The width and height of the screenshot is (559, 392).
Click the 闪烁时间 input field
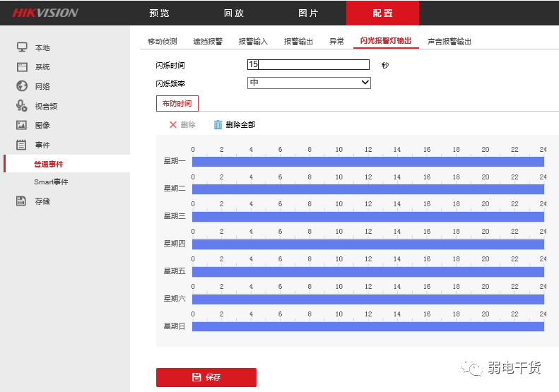pos(308,64)
